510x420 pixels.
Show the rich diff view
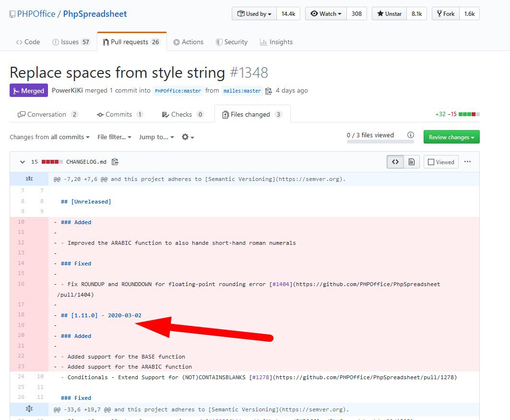coord(412,162)
